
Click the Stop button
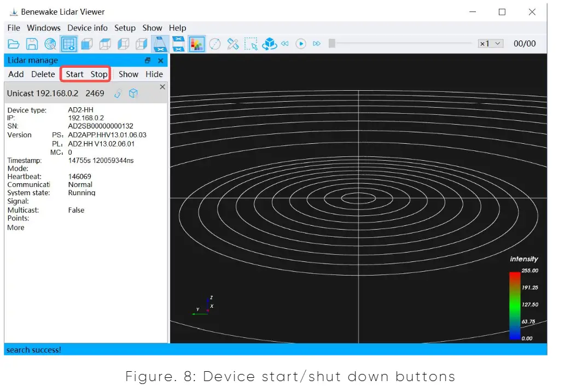[99, 74]
